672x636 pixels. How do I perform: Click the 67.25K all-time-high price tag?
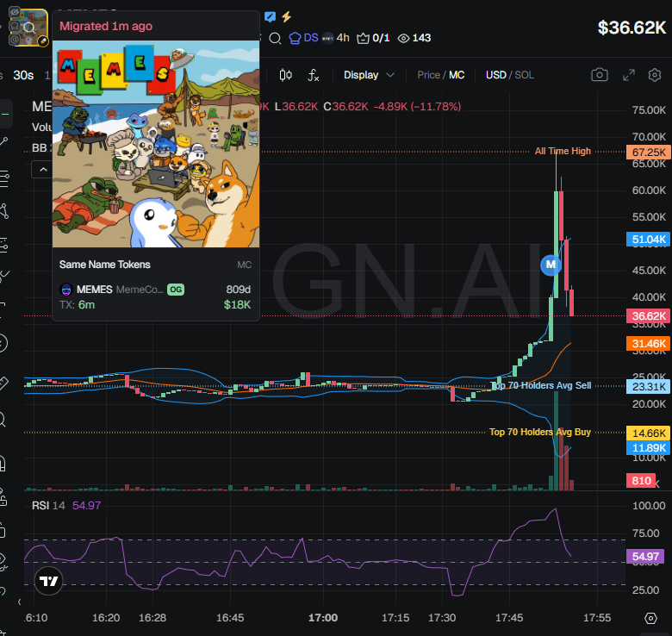649,153
